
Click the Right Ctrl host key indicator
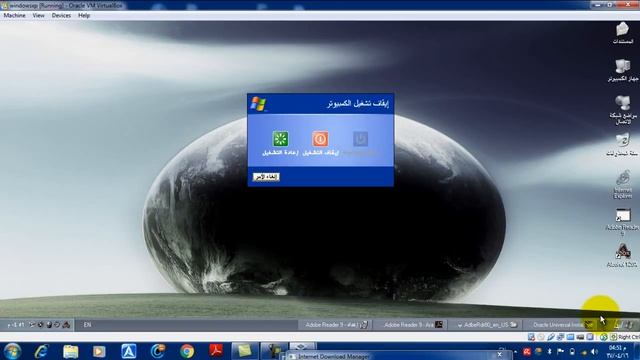[x=628, y=337]
